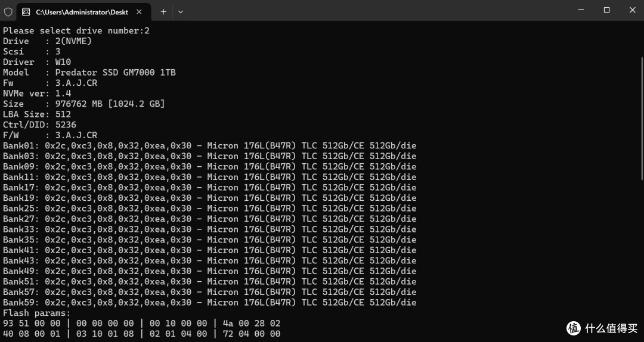Click the Bank59 flash ID row
This screenshot has height=342, width=644.
(x=209, y=302)
